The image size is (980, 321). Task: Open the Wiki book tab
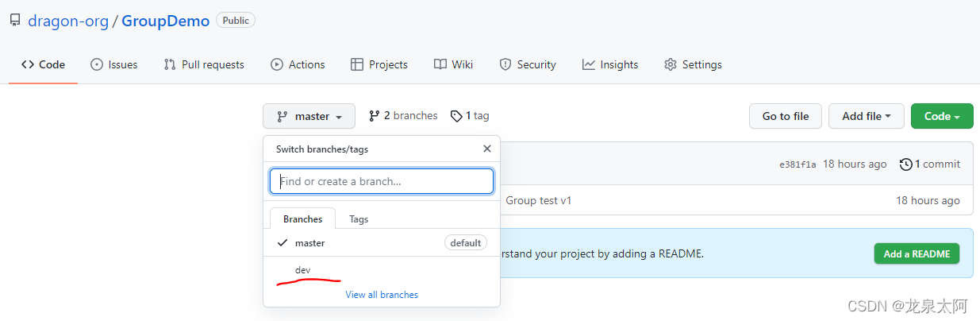click(x=454, y=64)
